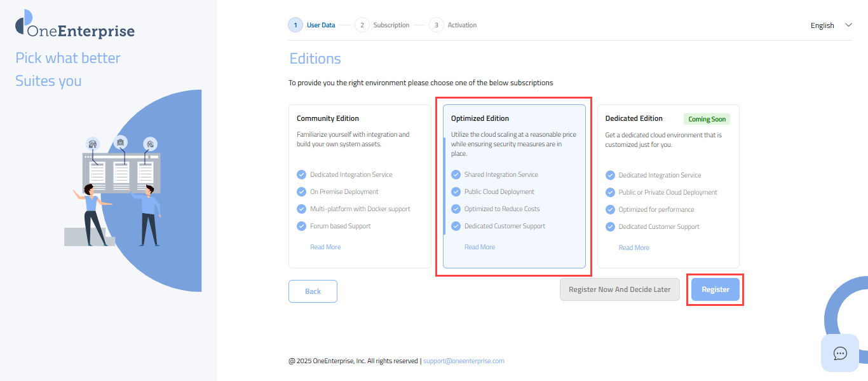
Task: Email support@oneenterprise.com link in footer
Action: point(464,361)
